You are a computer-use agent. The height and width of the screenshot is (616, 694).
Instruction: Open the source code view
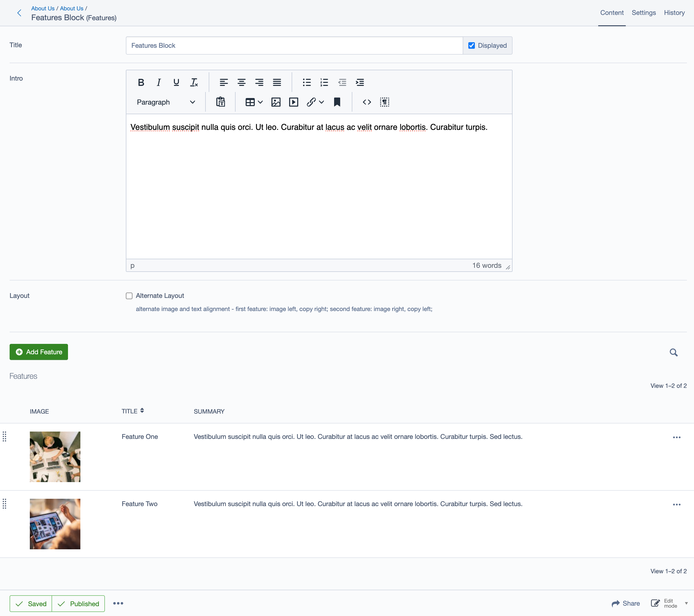[x=367, y=102]
